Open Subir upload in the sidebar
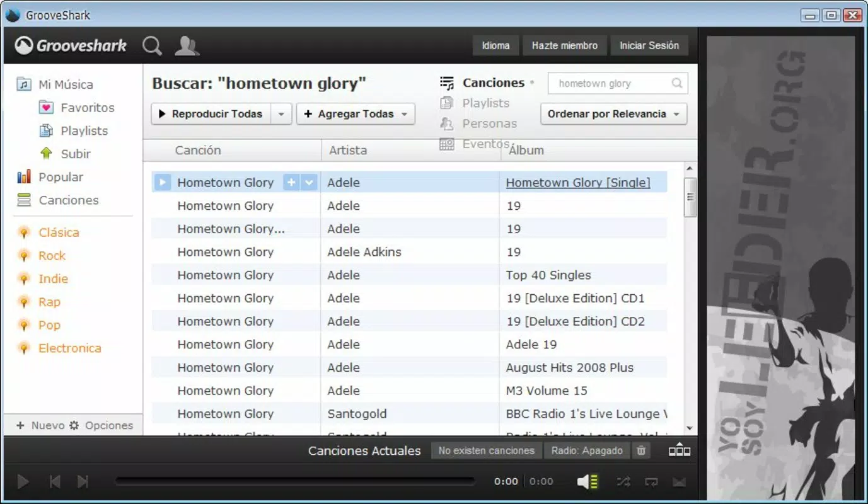 click(x=65, y=154)
